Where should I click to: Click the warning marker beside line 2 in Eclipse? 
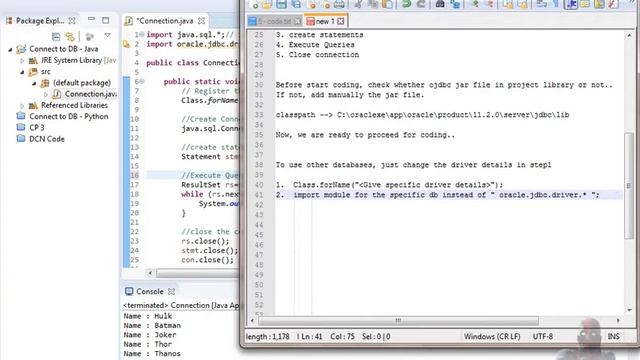[x=126, y=44]
